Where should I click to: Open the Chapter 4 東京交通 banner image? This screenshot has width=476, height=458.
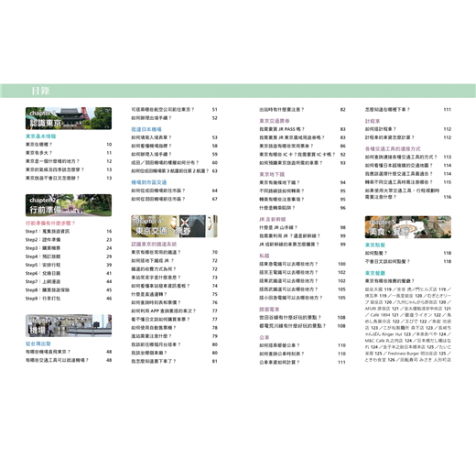pyautogui.click(x=174, y=226)
